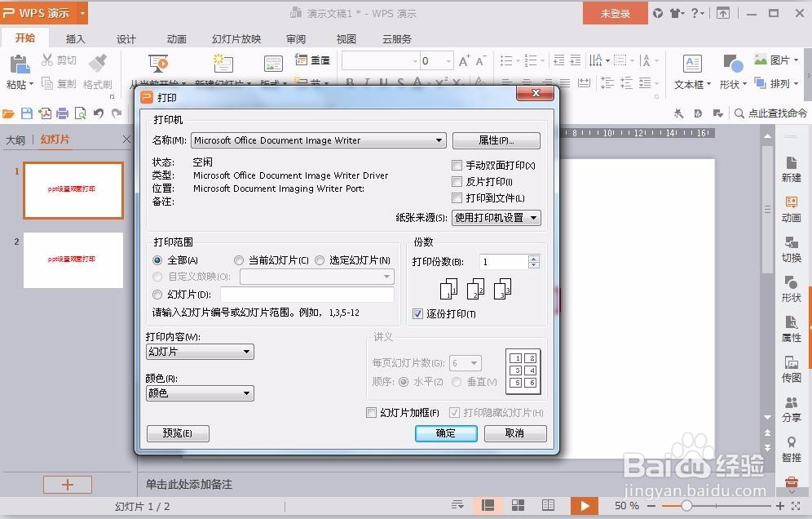This screenshot has width=812, height=519.
Task: Enable reverse-order printing checkbox
Action: [x=457, y=181]
